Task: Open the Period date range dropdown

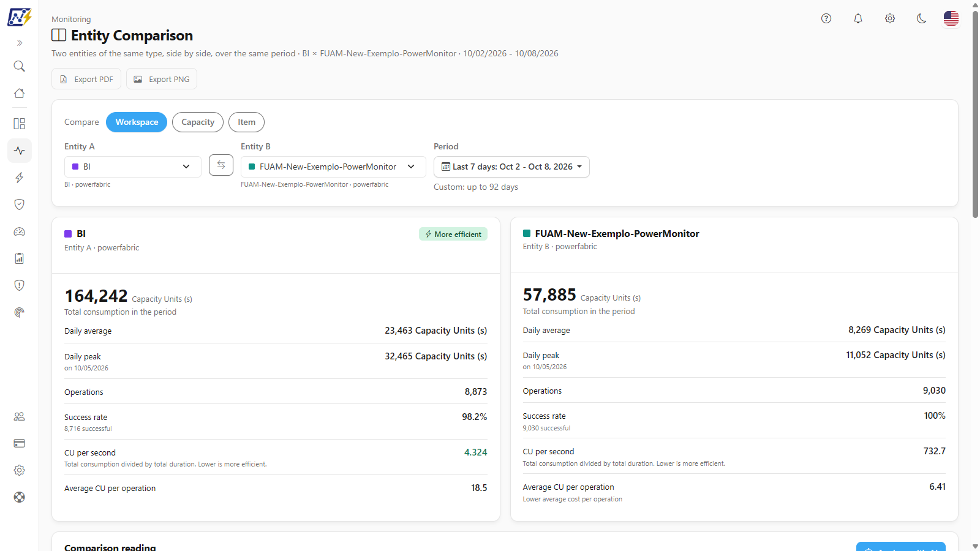Action: pos(511,167)
